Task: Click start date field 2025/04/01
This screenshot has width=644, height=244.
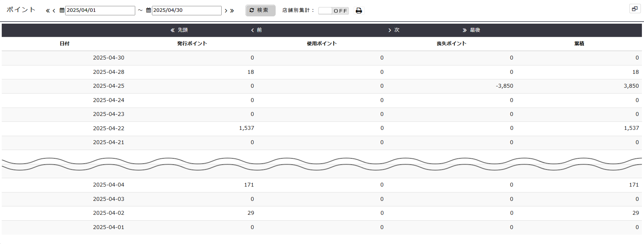Action: [x=100, y=10]
